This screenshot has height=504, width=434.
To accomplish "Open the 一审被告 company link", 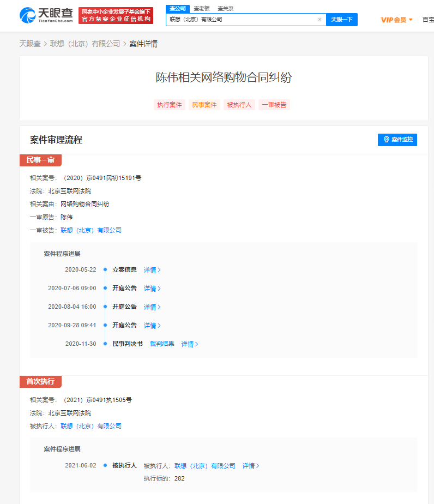I will 91,230.
